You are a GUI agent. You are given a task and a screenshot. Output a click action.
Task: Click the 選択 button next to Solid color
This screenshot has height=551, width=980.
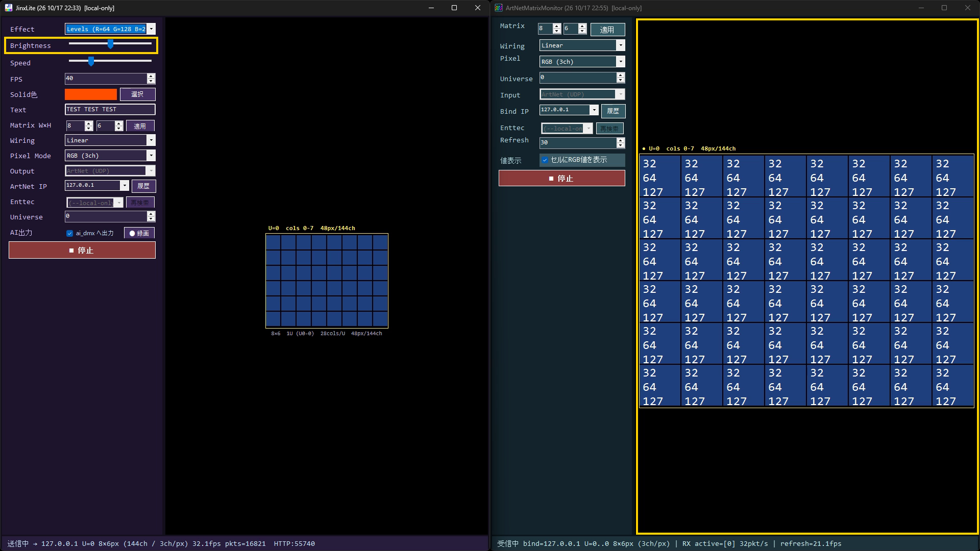coord(137,94)
